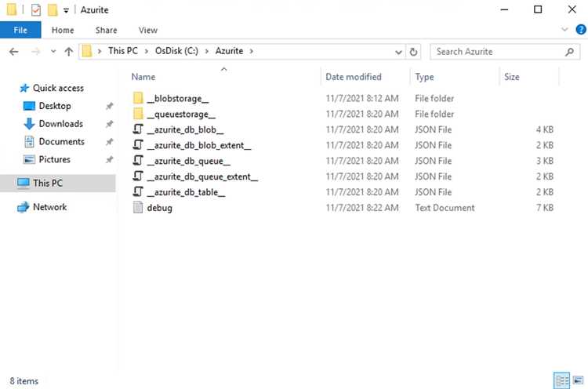Viewport: 588px width, 389px height.
Task: Select Azurite in the address breadcrumb
Action: pos(229,51)
